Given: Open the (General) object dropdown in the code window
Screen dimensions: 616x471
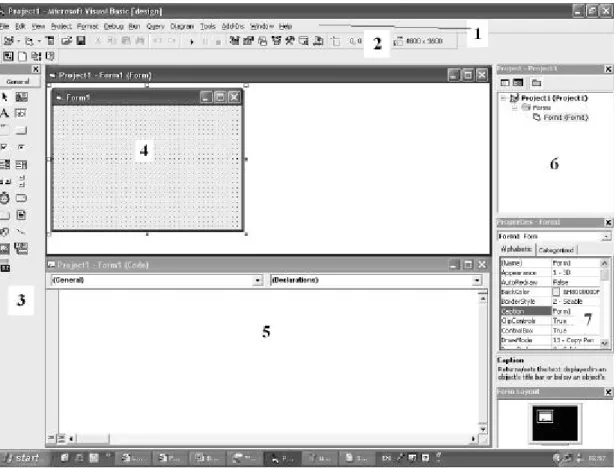Looking at the screenshot, I should coord(258,281).
